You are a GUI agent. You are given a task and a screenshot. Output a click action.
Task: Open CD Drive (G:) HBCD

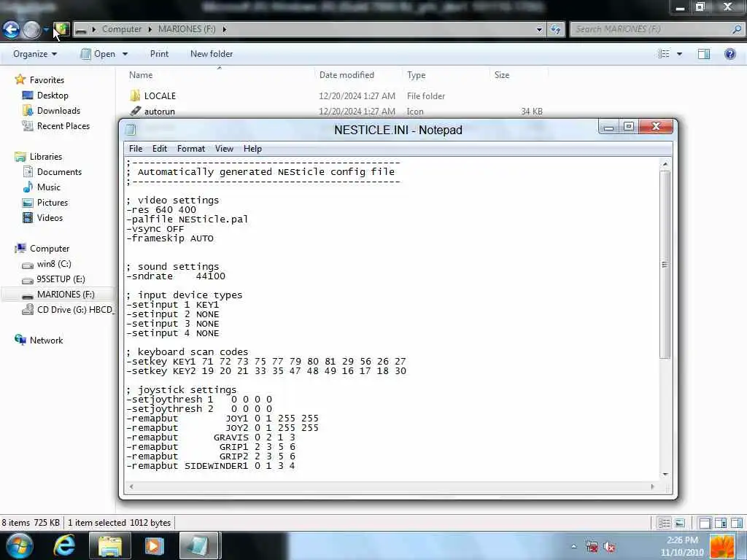(x=75, y=309)
